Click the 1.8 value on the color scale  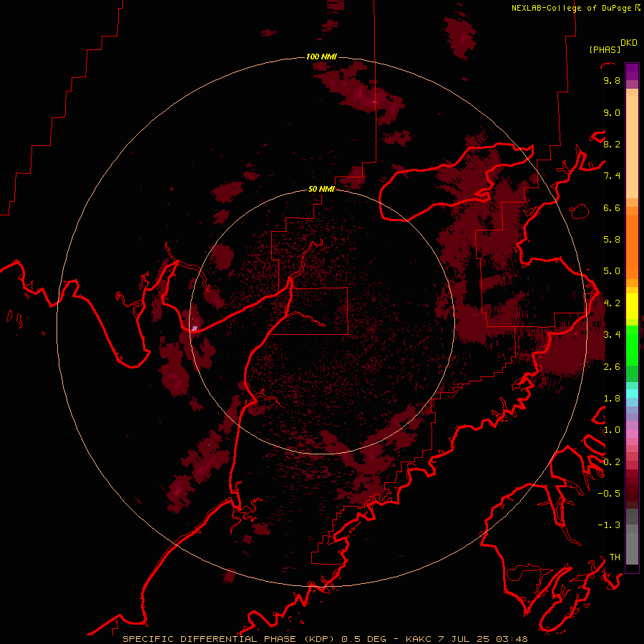coord(612,399)
